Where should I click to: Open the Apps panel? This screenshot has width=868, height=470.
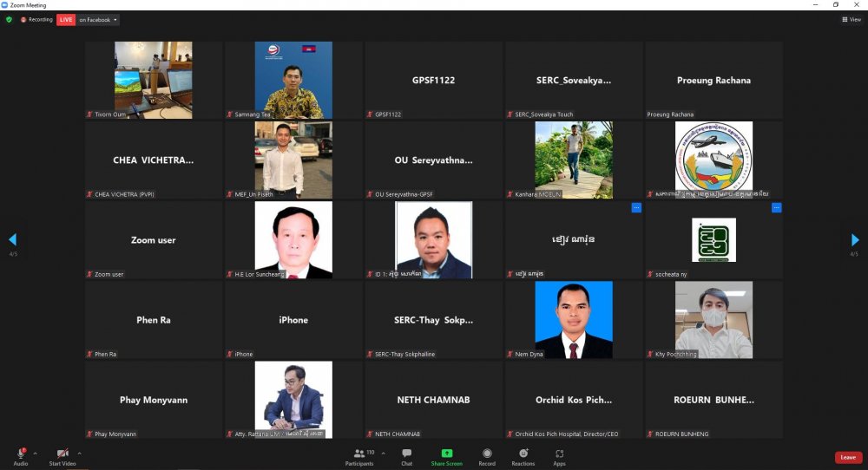559,456
